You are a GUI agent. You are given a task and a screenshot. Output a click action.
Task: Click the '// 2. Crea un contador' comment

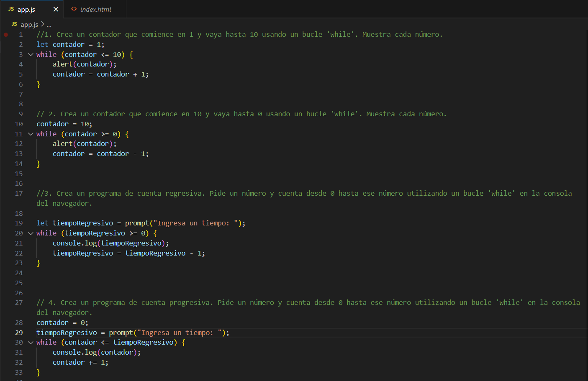pos(241,114)
